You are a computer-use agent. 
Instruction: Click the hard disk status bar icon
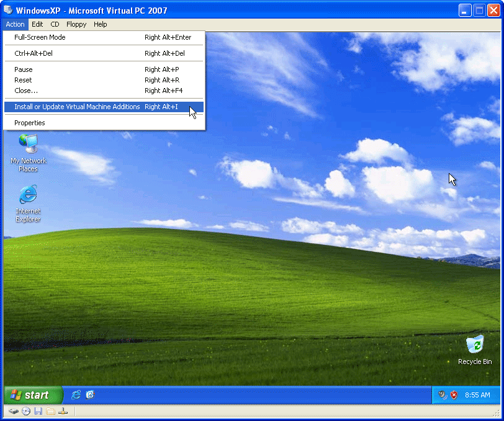coord(13,411)
